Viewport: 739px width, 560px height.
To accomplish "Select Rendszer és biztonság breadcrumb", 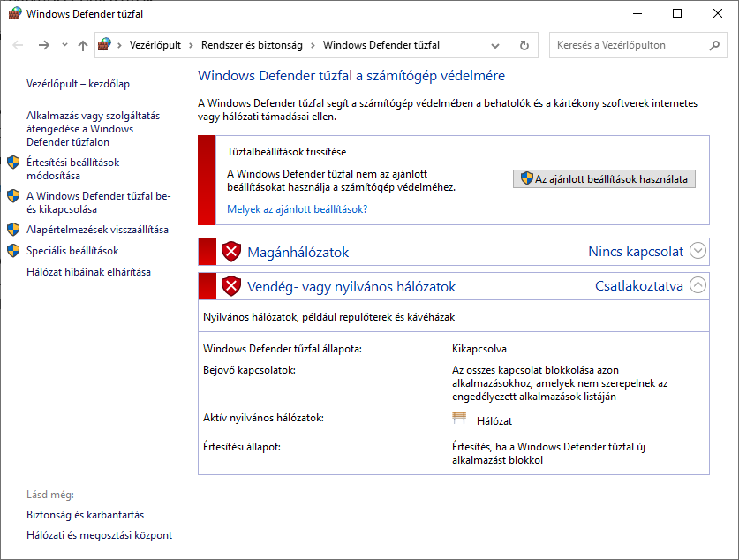I will point(252,45).
